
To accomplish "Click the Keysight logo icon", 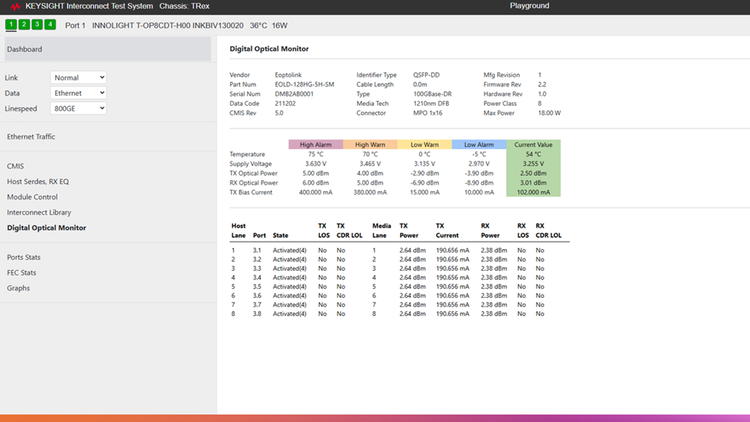I will click(16, 6).
